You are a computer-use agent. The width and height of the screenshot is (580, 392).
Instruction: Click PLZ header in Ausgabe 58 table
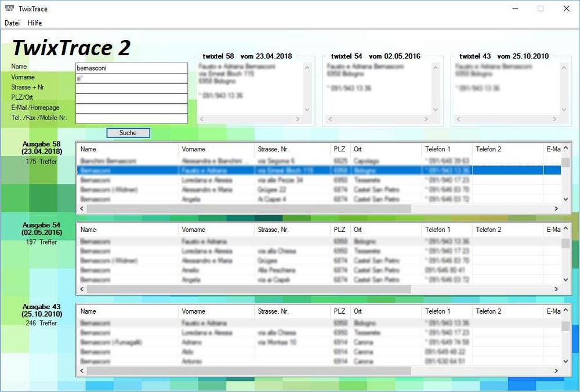pyautogui.click(x=340, y=150)
